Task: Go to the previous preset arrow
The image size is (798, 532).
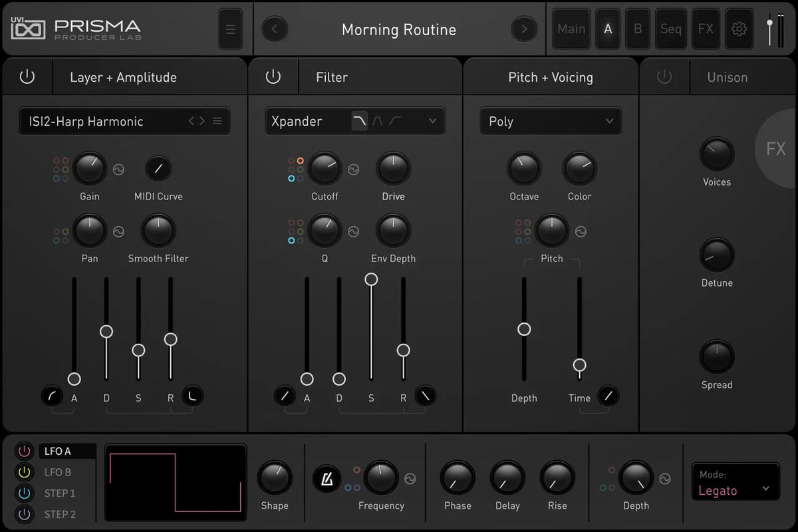Action: click(275, 29)
